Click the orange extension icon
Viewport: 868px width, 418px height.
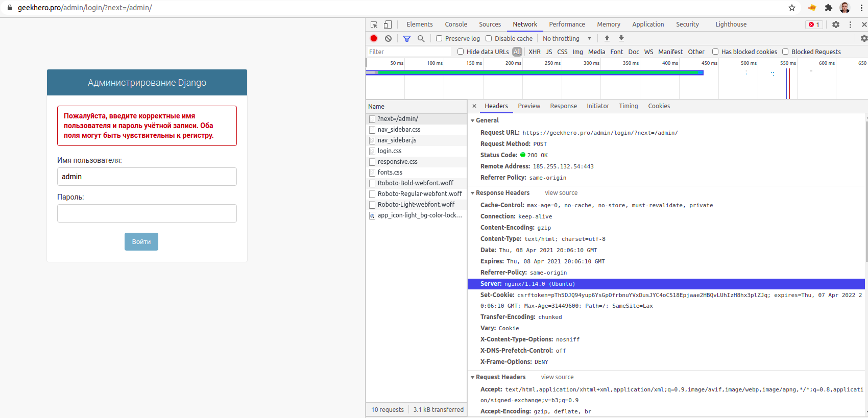812,8
